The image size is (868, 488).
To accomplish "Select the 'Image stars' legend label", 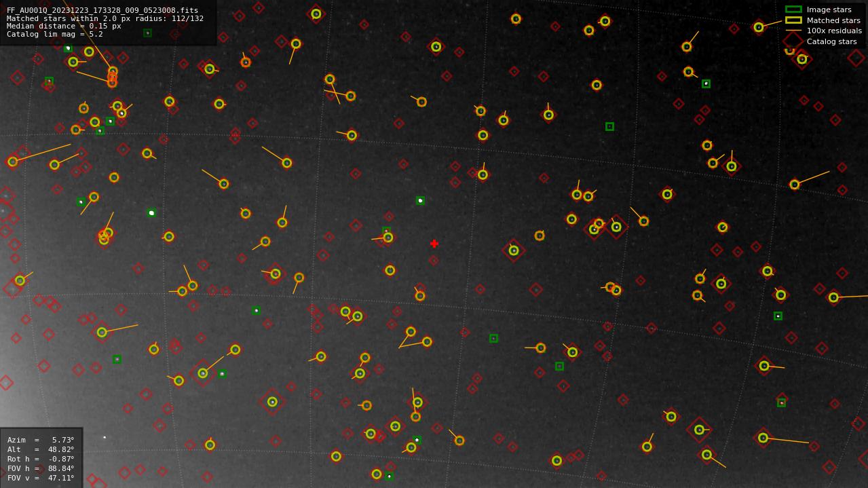I will 829,10.
